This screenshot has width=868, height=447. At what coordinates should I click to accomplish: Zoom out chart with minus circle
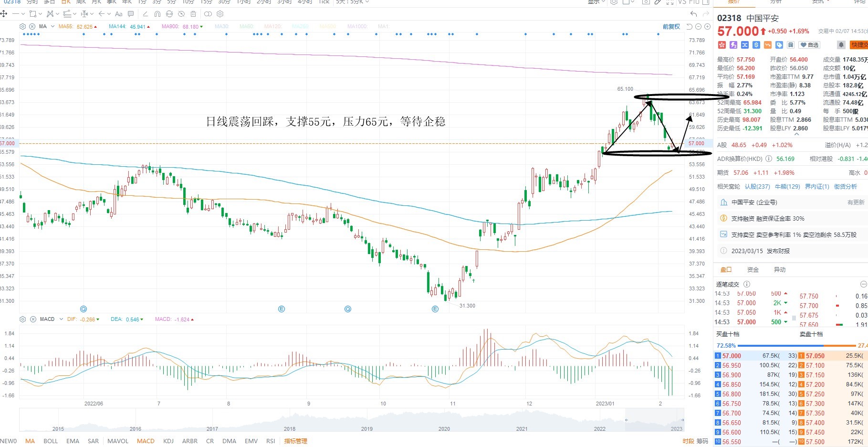(698, 26)
